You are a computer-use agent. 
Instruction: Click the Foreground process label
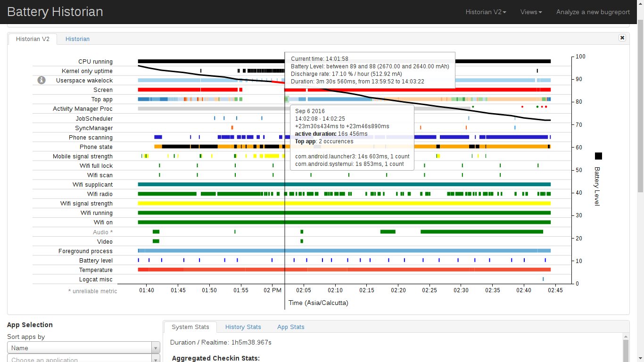click(x=85, y=251)
